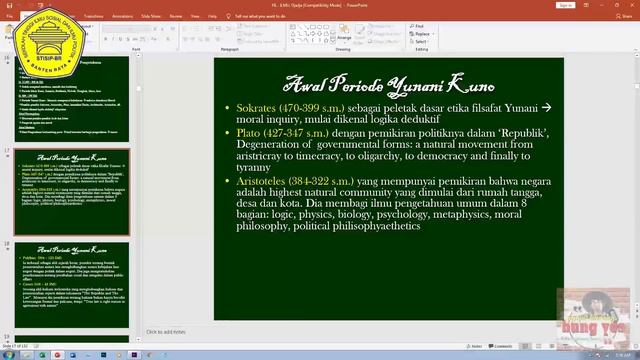Open the Select dropdown in Editing group
Screen dimensions: 640x360
(419, 42)
